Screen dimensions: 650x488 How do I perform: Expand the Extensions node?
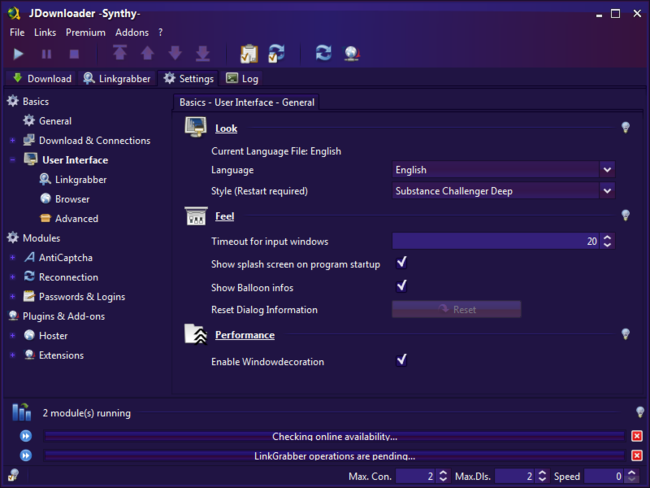[x=12, y=355]
